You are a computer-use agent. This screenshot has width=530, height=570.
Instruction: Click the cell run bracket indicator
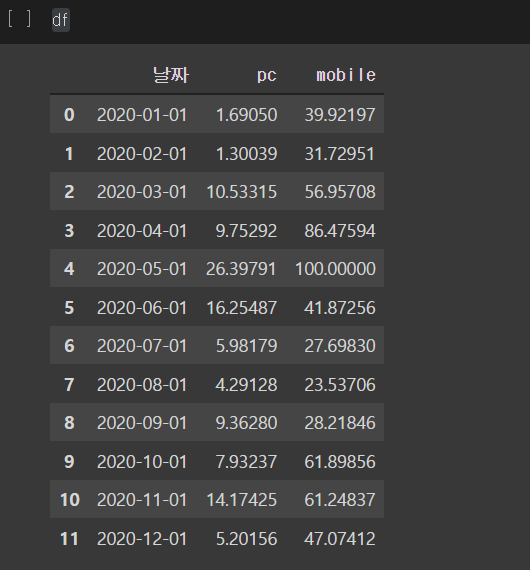click(19, 19)
